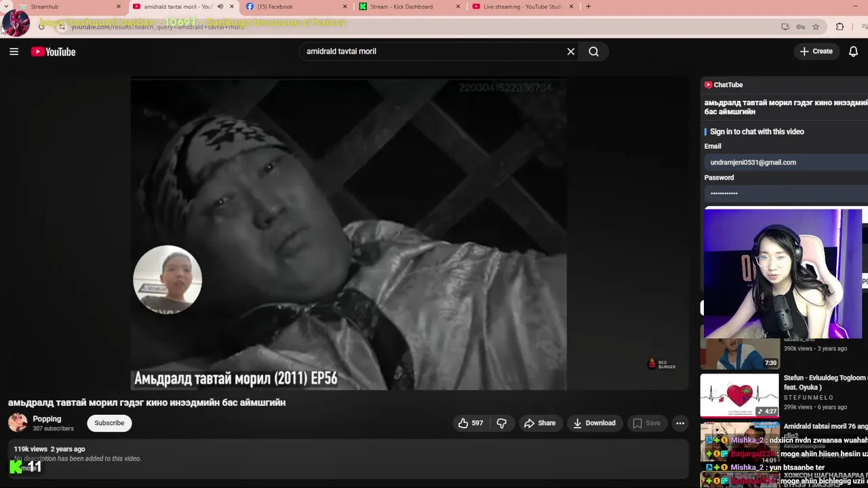Open a new browser tab
Viewport: 868px width, 488px height.
(588, 7)
